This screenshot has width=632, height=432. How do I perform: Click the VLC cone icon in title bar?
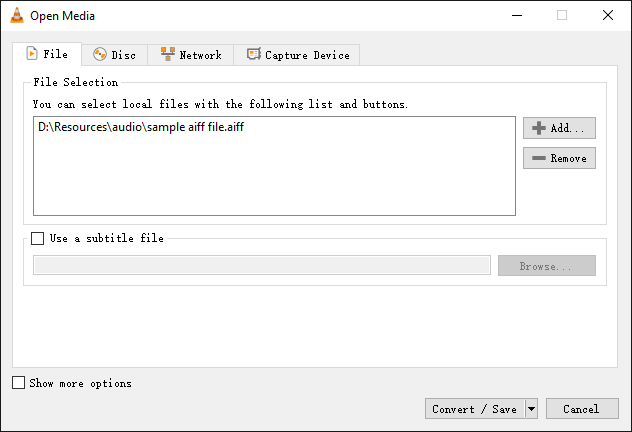pos(15,15)
